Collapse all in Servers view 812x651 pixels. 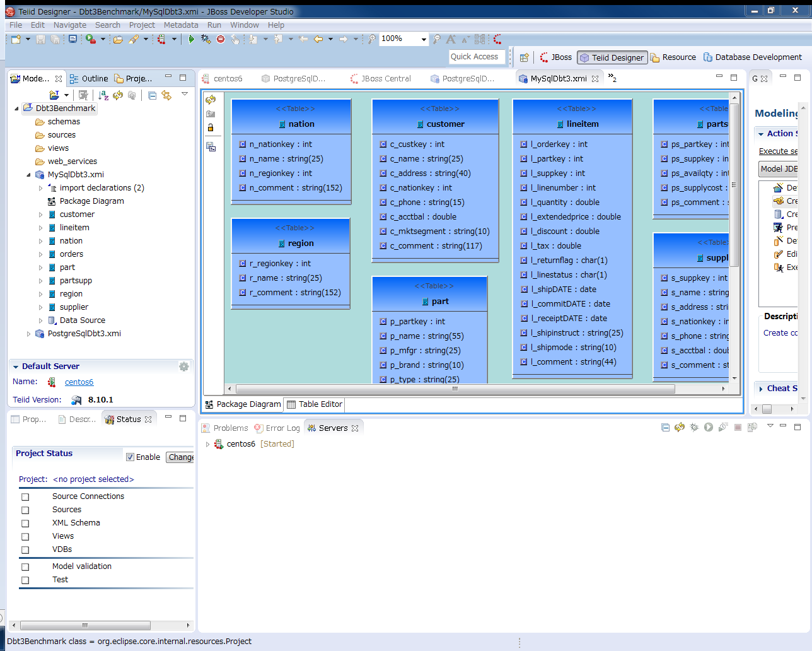point(665,428)
